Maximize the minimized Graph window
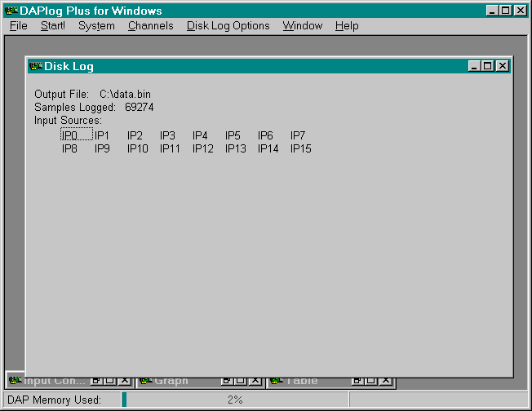This screenshot has height=411, width=532. click(241, 381)
